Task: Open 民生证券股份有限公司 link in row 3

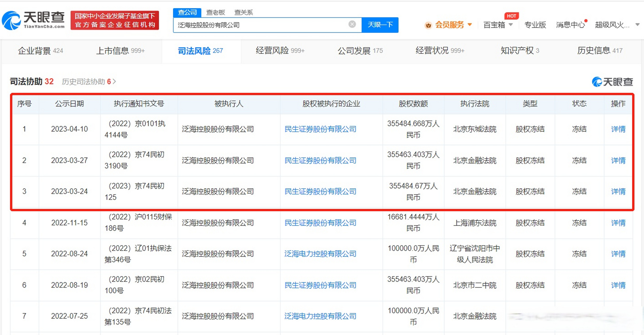Action: (x=320, y=191)
